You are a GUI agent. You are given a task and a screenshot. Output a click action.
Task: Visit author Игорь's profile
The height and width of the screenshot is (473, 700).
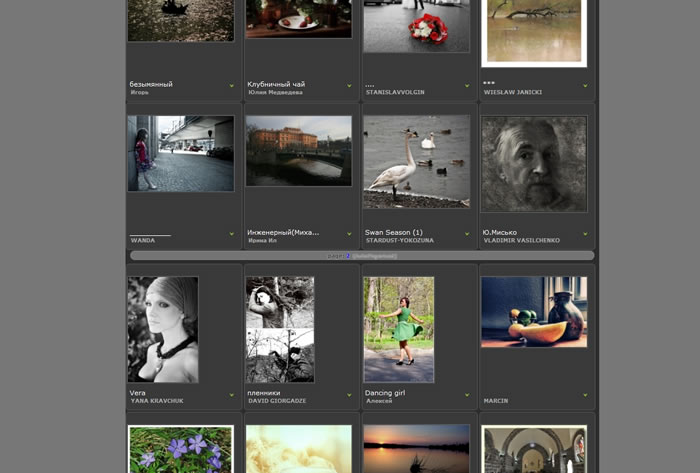click(x=140, y=92)
